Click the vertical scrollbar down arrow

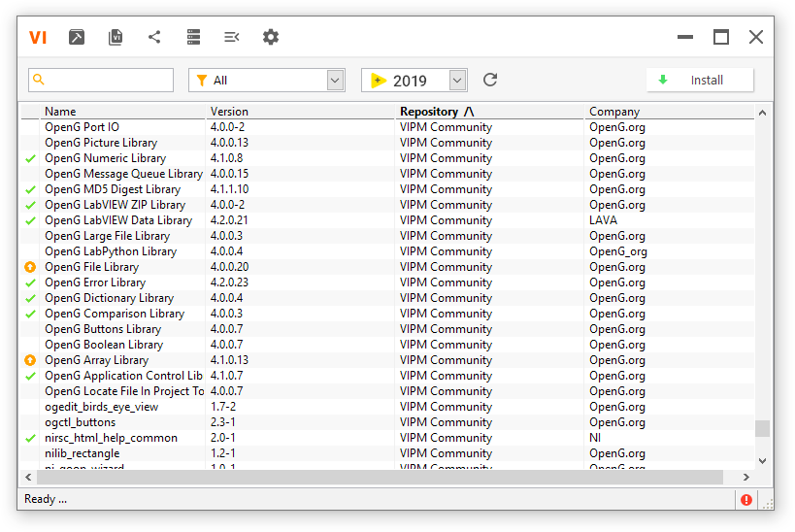click(x=762, y=461)
